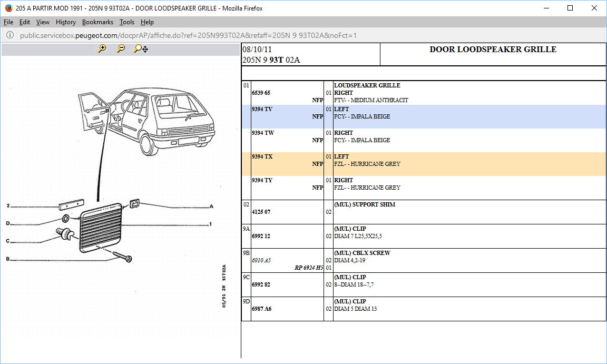Click the support shim labeled 2 in diagram
The image size is (607, 364).
pyautogui.click(x=72, y=204)
